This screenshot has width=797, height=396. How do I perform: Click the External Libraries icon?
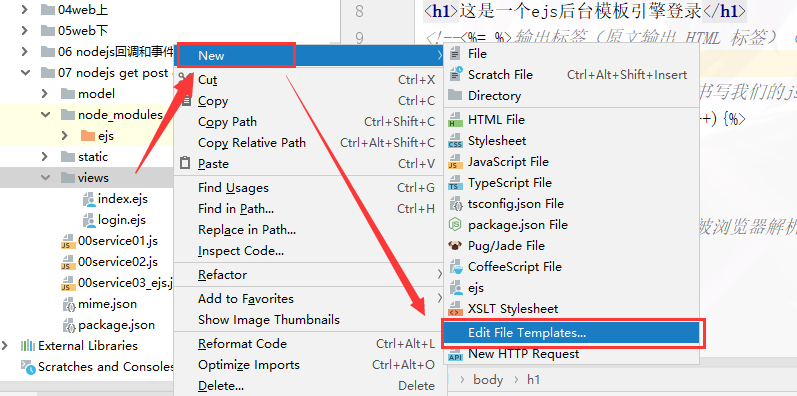tap(27, 346)
